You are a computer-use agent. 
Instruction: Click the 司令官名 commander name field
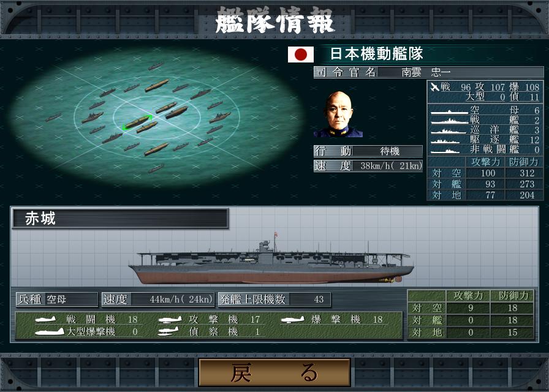coord(428,72)
